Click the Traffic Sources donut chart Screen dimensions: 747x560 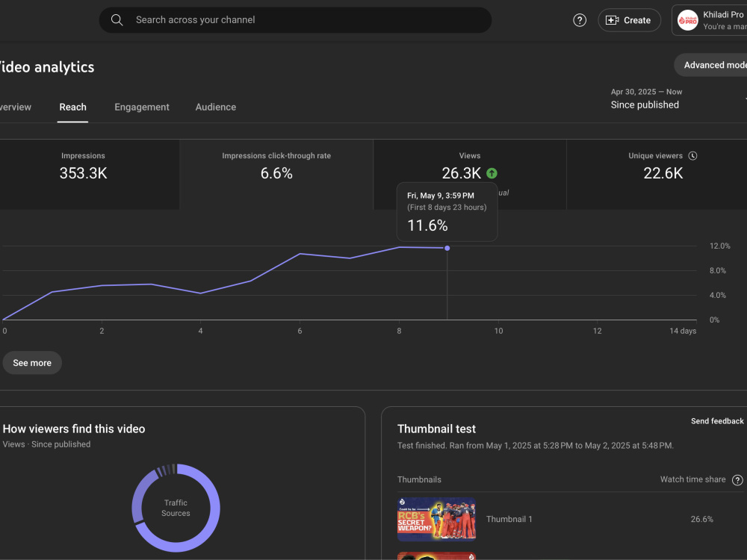pos(176,508)
